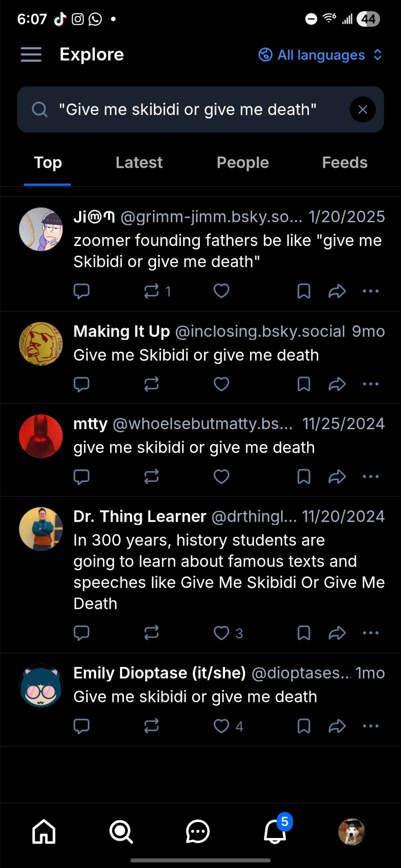Open the Feeds tab

(345, 163)
